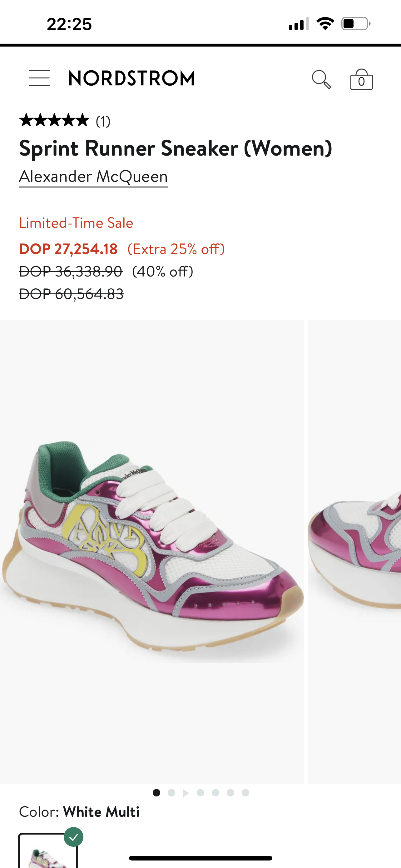Tap the green checkmark on swatch
The image size is (401, 868).
pos(73,837)
